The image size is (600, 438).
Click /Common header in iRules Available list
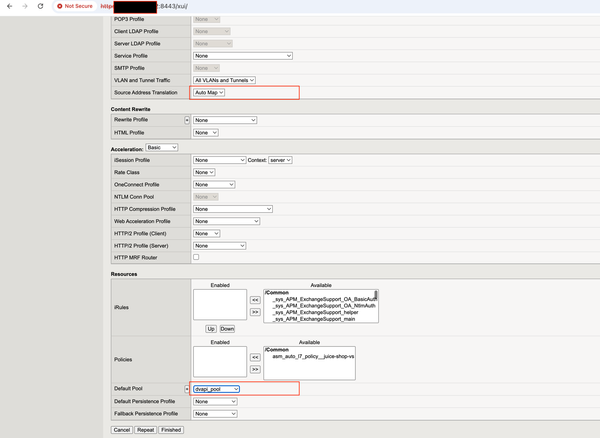point(277,293)
